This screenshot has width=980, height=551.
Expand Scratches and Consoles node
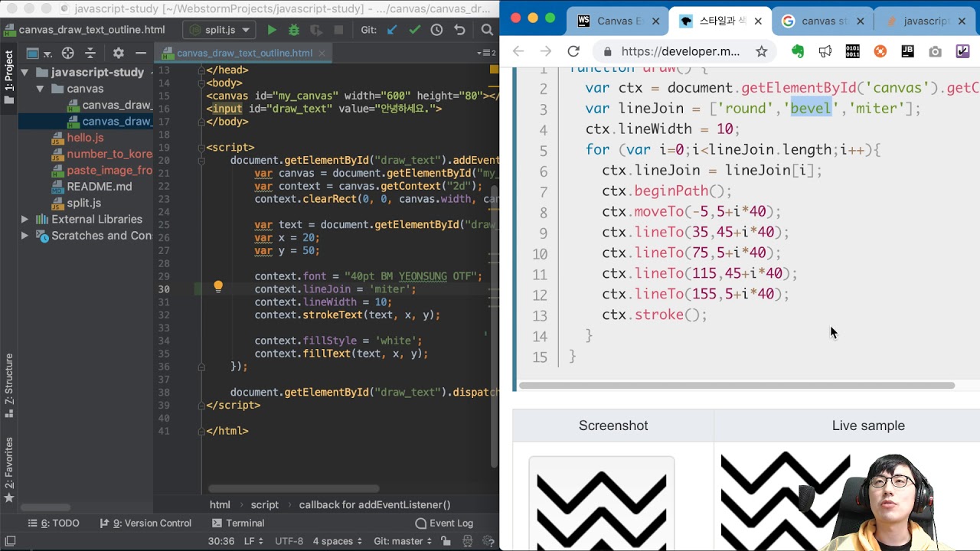[24, 236]
